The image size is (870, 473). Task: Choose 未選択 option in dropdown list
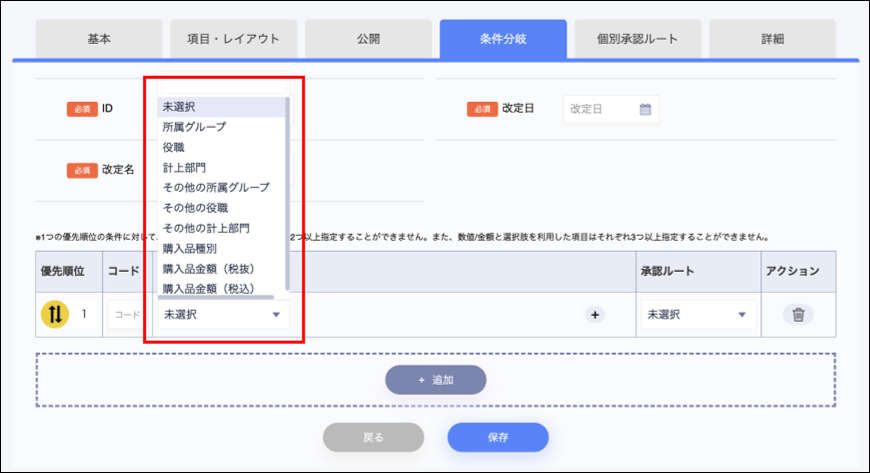221,107
